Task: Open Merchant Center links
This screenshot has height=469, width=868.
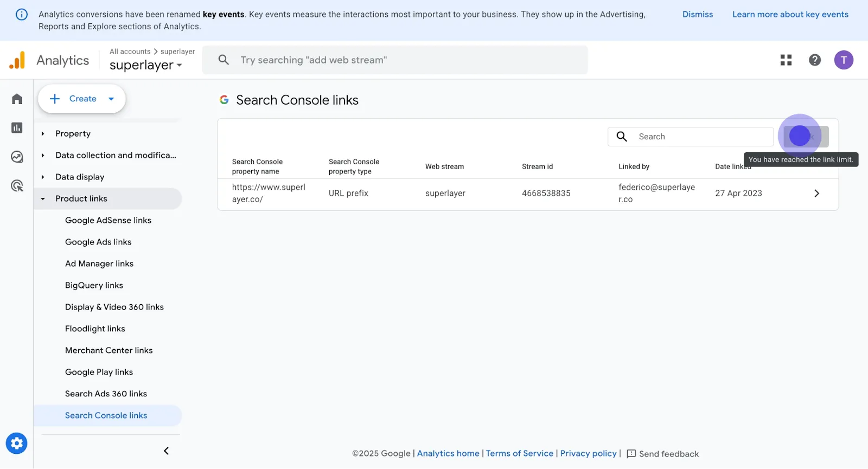Action: pos(109,350)
